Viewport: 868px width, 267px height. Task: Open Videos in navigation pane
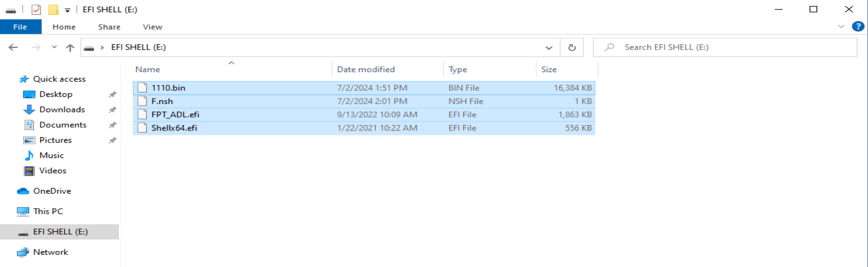[53, 171]
